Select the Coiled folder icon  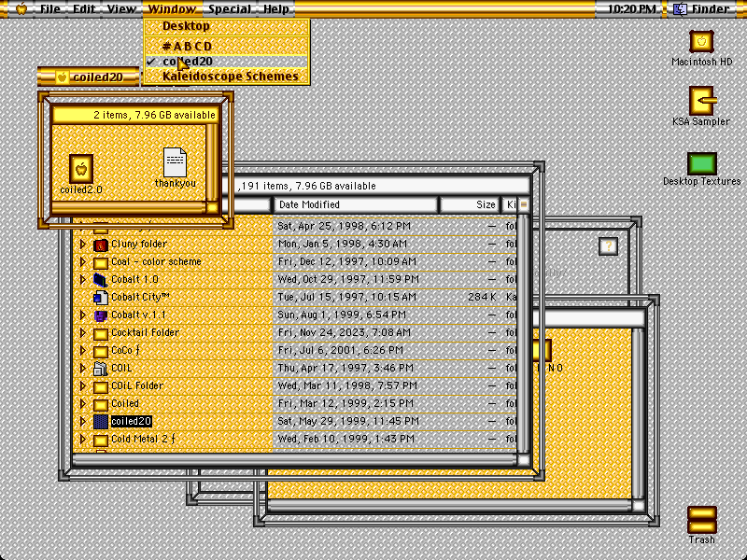pyautogui.click(x=101, y=404)
